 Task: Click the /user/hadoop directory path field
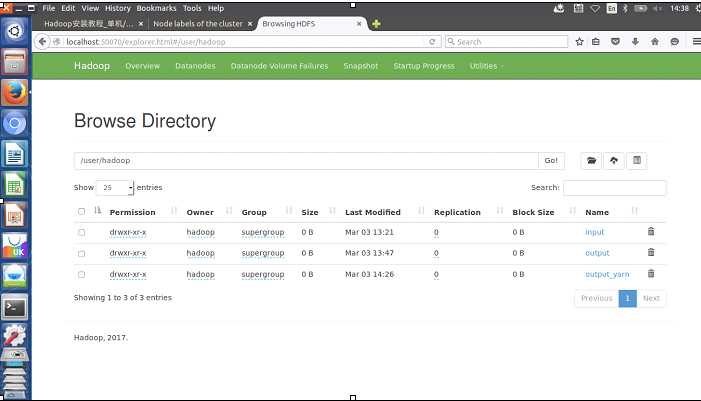tap(306, 160)
